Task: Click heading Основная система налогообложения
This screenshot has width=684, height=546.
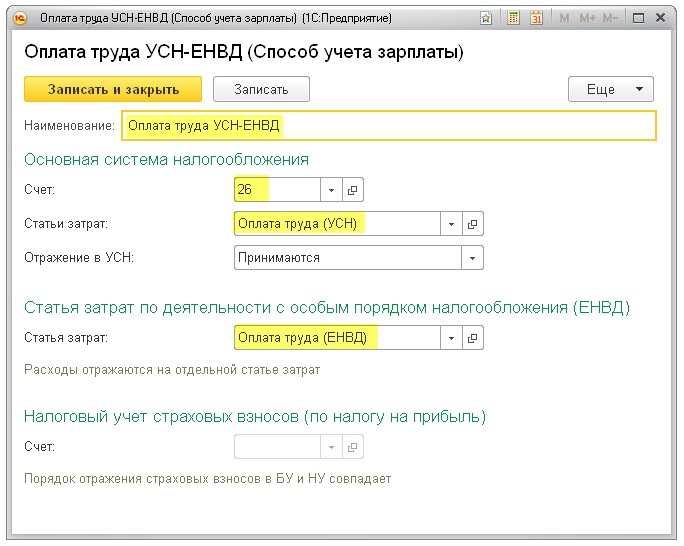Action: click(166, 160)
